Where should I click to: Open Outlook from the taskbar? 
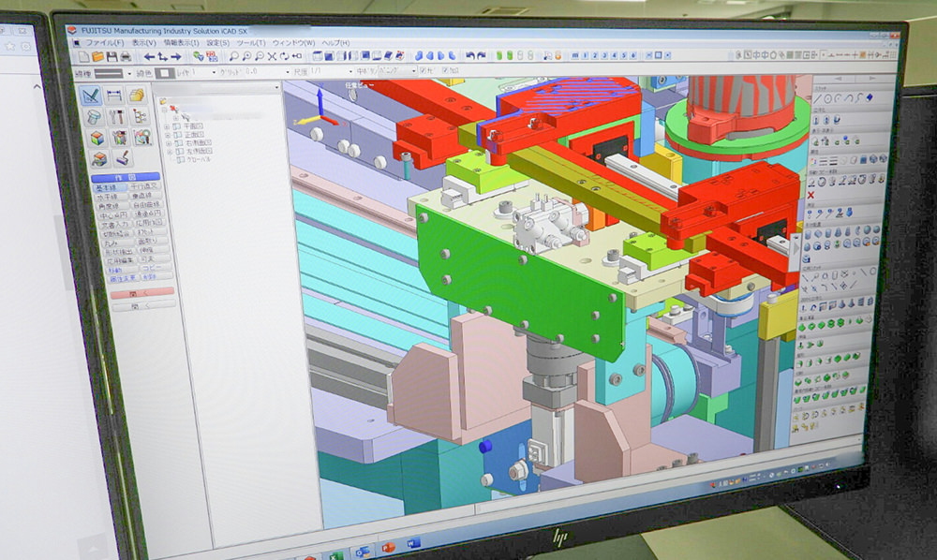click(x=362, y=552)
